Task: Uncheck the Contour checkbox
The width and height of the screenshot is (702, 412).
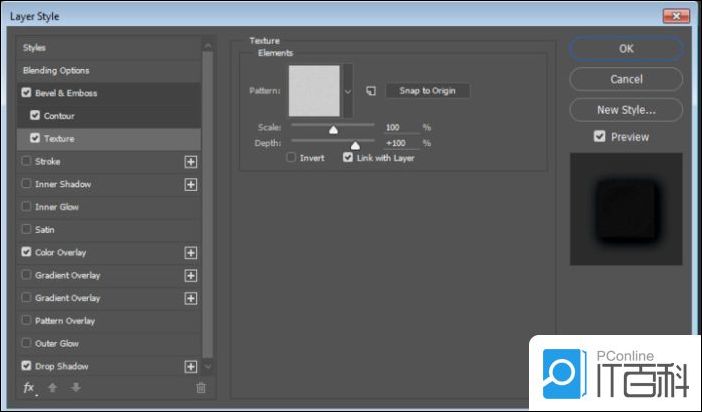Action: 35,115
